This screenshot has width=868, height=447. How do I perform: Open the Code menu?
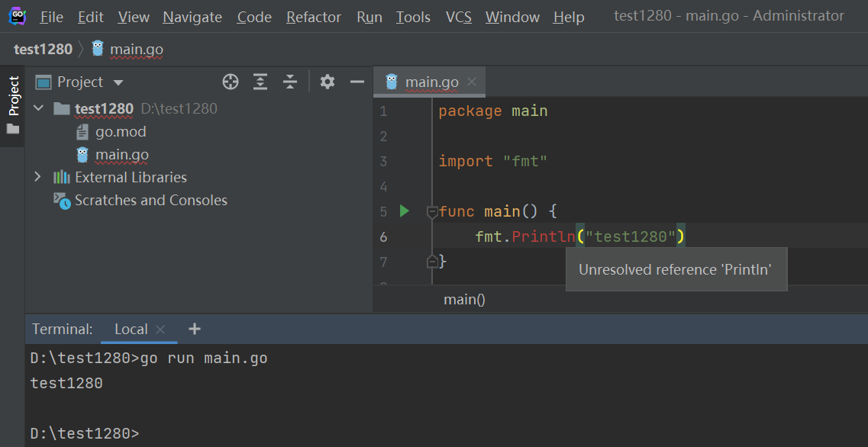point(254,17)
